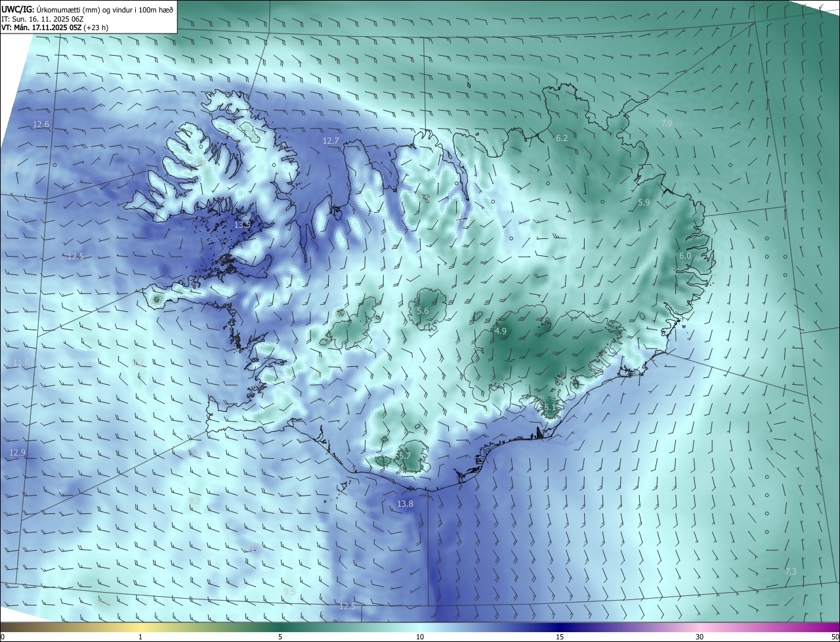Click the 12.9 value label on map
The image size is (840, 642).
tap(18, 453)
